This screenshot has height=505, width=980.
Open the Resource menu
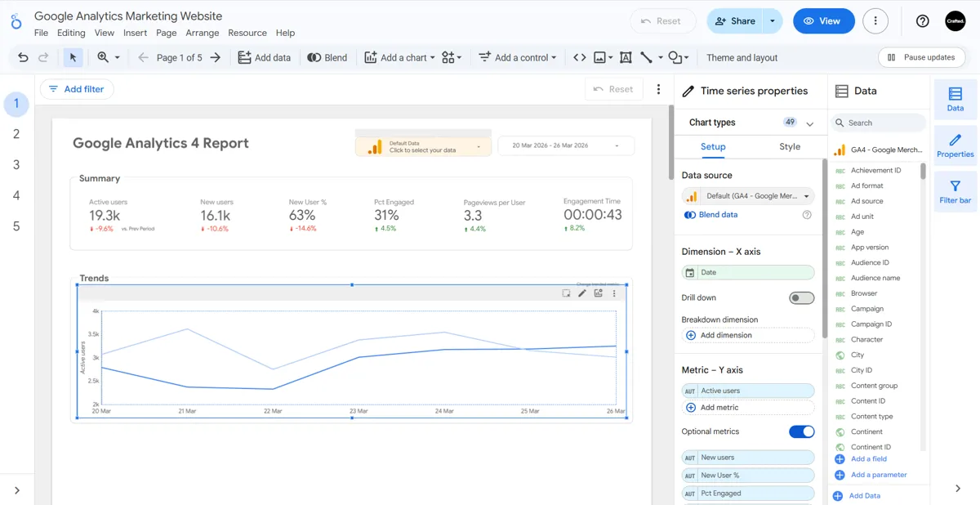pos(247,33)
